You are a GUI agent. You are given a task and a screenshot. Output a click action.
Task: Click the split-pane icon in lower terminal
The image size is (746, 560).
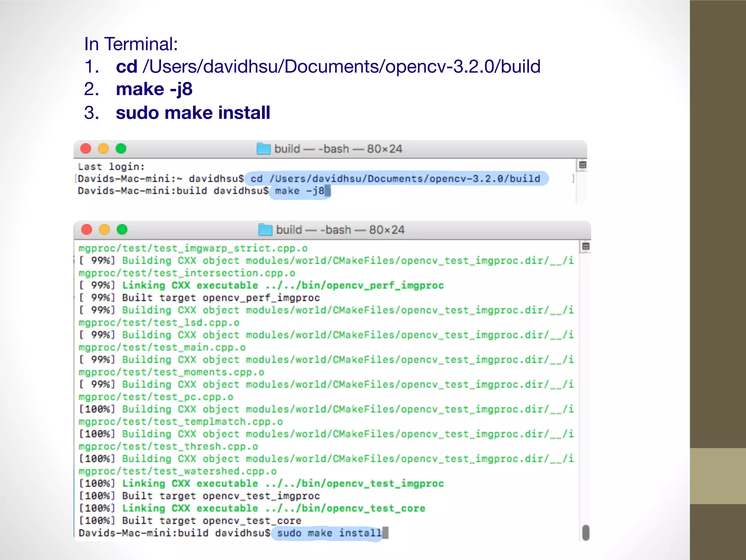click(x=586, y=246)
